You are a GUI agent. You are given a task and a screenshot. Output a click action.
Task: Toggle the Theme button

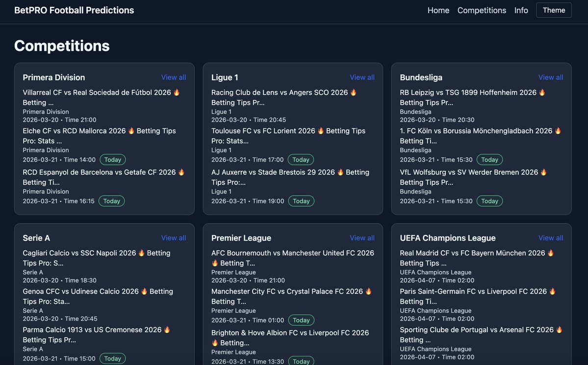(x=554, y=10)
